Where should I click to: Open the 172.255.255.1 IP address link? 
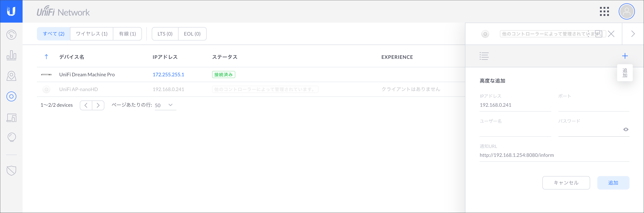point(168,75)
